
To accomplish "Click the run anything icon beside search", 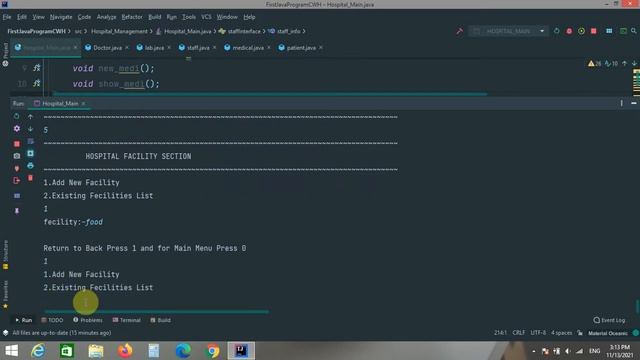I will click(x=623, y=31).
